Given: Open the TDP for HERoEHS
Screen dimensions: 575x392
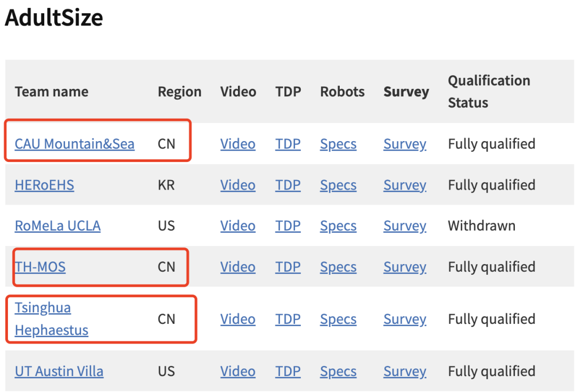Looking at the screenshot, I should point(288,185).
